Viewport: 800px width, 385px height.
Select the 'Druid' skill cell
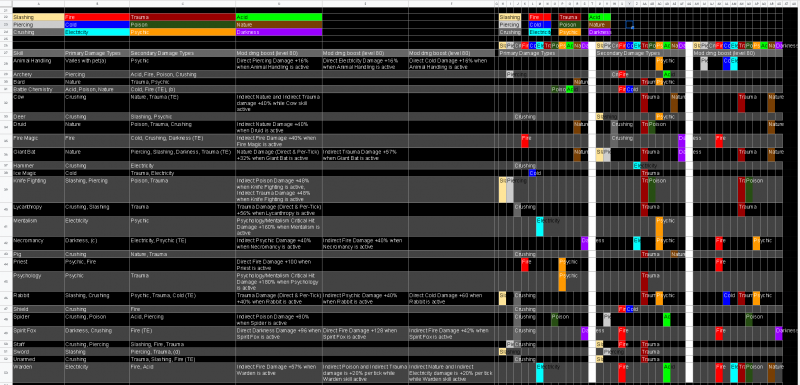pyautogui.click(x=38, y=127)
